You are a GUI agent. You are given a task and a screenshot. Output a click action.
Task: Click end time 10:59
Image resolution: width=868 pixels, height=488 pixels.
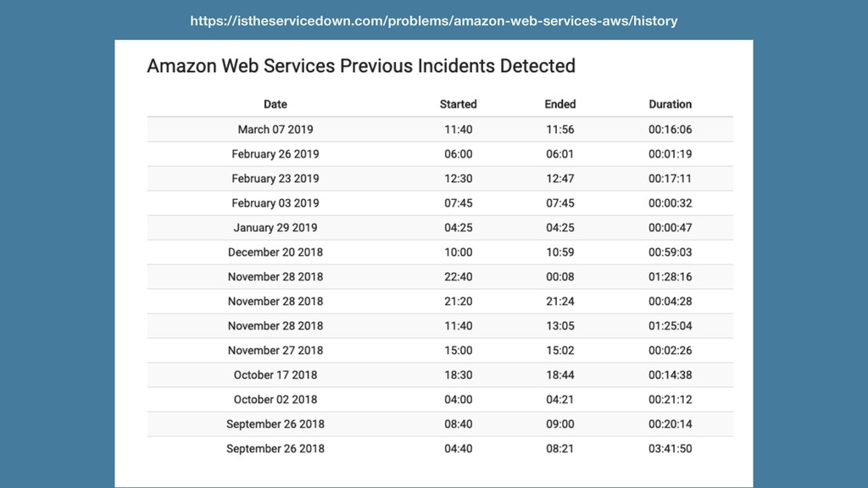[x=560, y=252]
